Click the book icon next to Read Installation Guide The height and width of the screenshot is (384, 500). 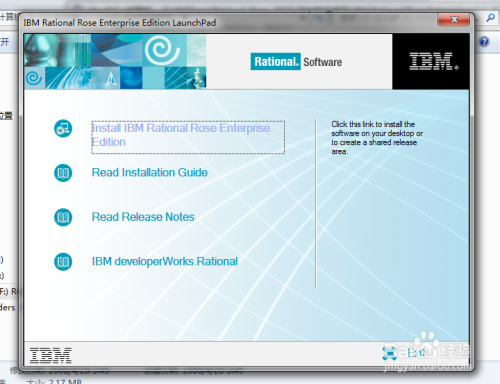(x=63, y=173)
